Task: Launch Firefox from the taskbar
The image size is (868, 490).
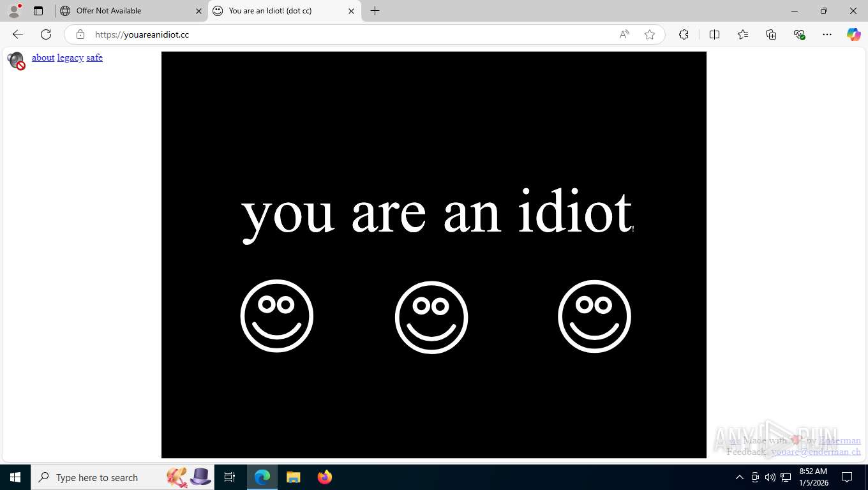Action: 324,477
